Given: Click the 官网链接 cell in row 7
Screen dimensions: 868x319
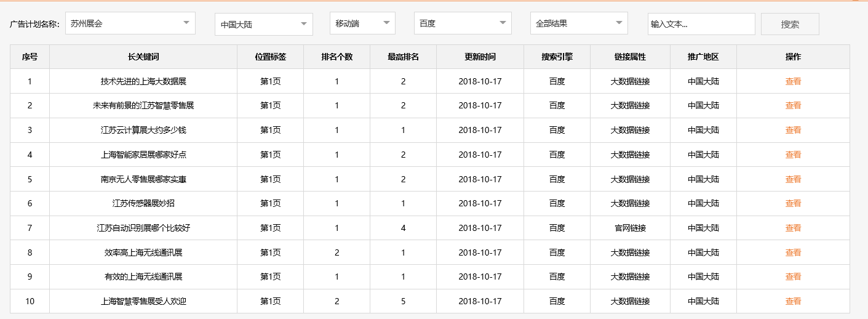Looking at the screenshot, I should click(x=631, y=228).
